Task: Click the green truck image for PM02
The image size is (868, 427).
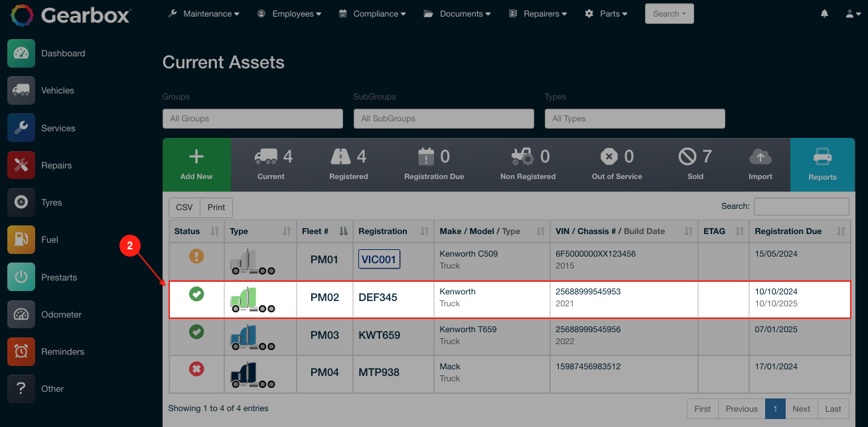Action: (252, 300)
